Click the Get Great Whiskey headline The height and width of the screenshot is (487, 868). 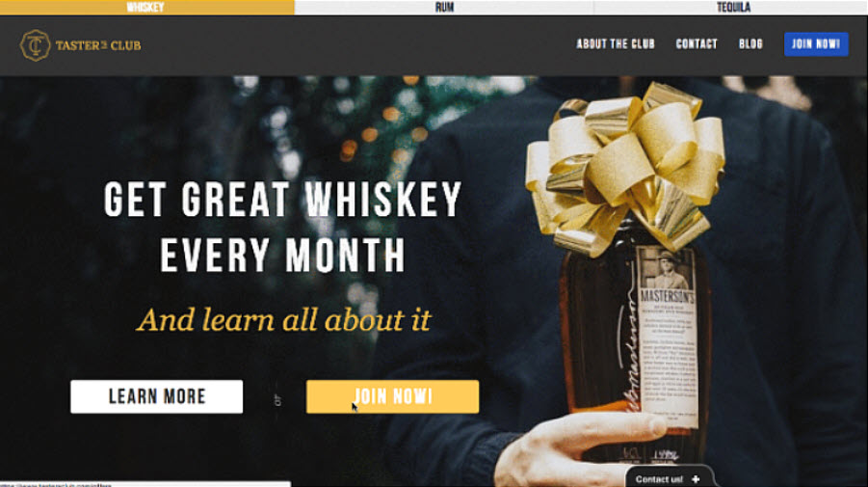(x=283, y=228)
